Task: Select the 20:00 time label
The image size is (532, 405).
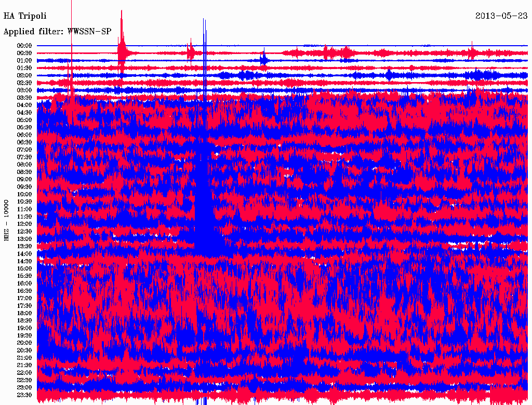Action: [24, 343]
